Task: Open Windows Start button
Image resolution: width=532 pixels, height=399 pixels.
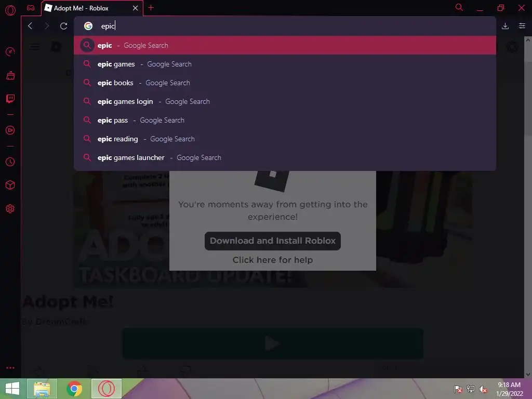Action: tap(12, 389)
